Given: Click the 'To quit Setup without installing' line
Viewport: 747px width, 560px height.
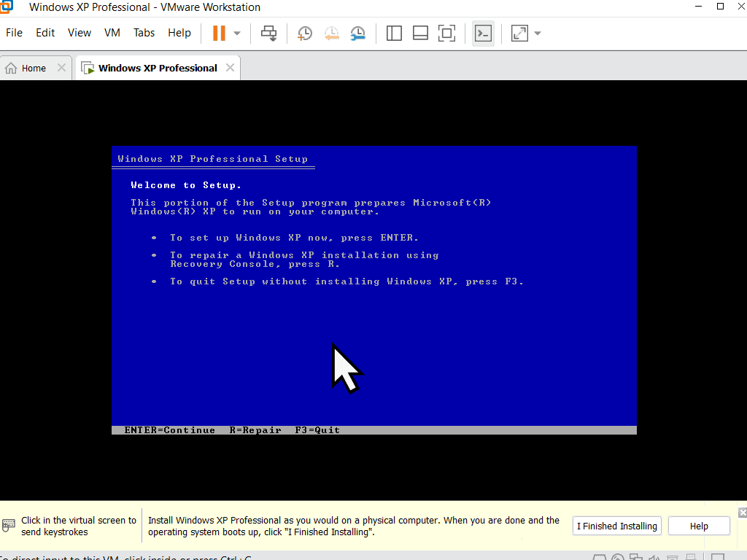Looking at the screenshot, I should [x=347, y=281].
